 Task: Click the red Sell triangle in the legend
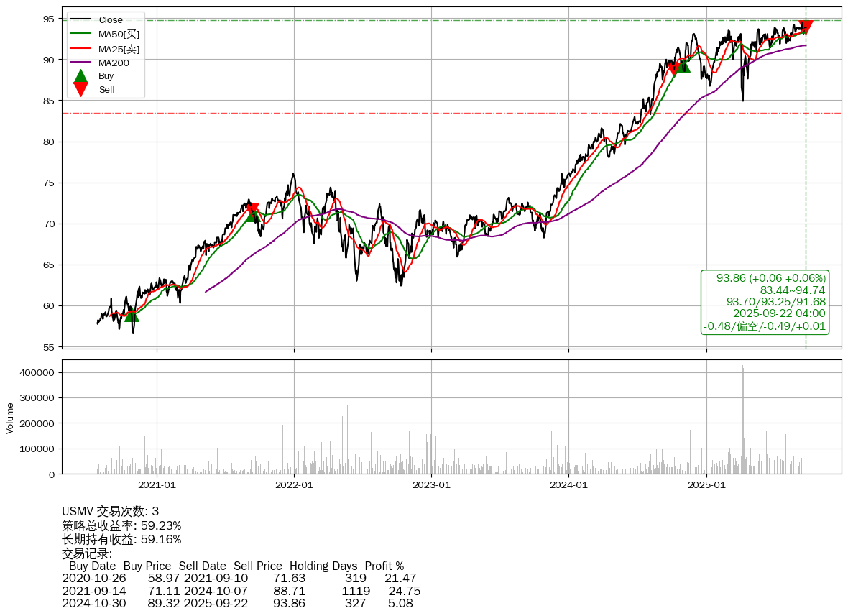(x=81, y=89)
